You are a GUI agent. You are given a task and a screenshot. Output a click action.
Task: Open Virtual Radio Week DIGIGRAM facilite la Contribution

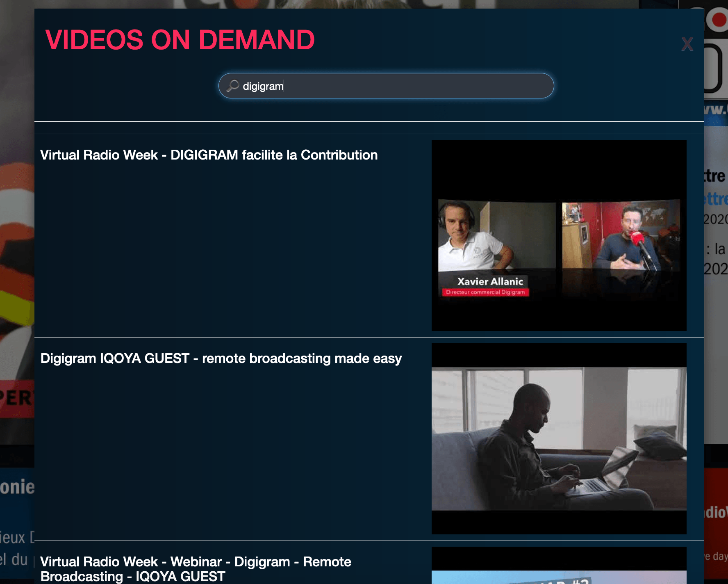[x=209, y=155]
